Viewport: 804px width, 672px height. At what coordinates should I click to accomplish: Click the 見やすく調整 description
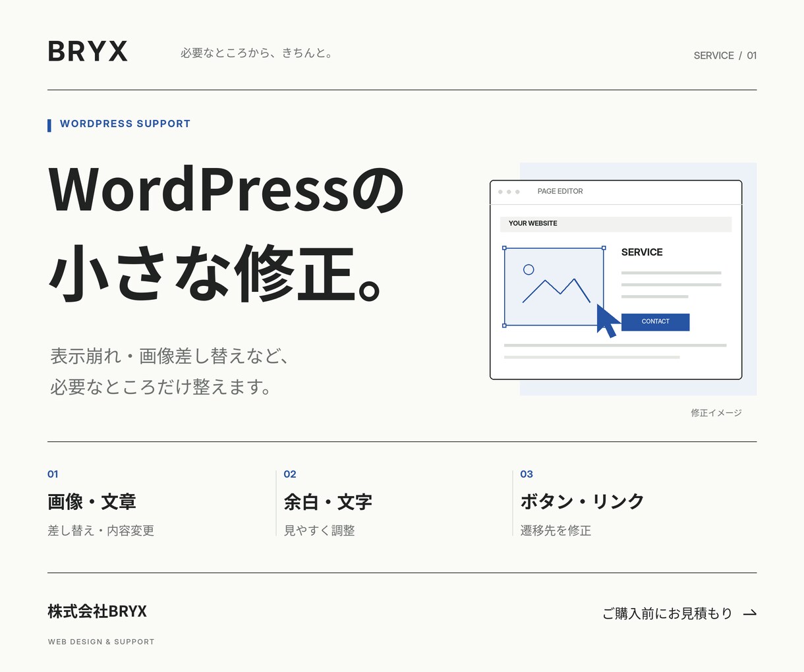[x=319, y=530]
